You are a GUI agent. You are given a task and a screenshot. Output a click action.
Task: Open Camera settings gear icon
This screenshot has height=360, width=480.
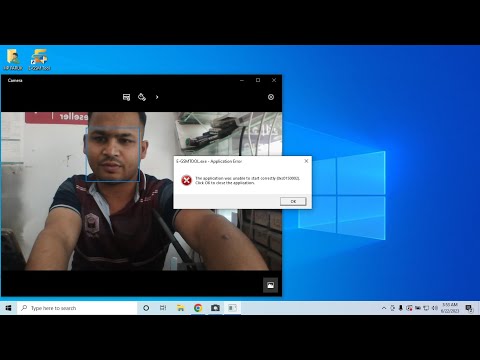271,97
